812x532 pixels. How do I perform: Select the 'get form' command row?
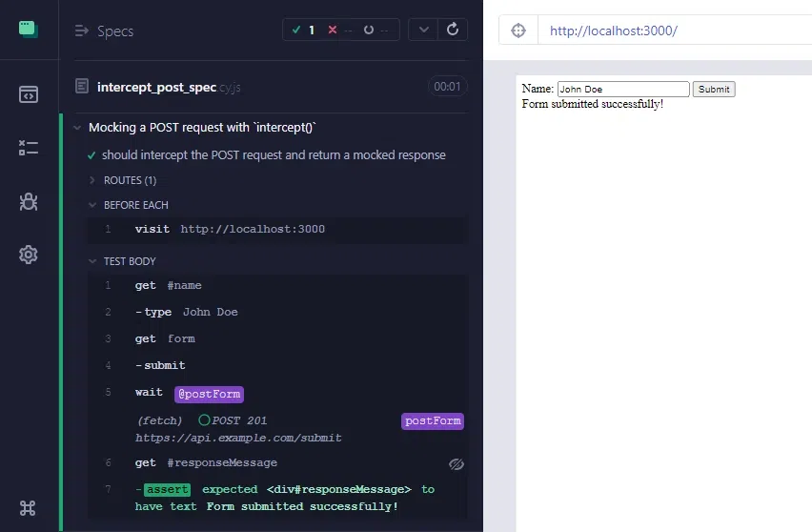coord(277,338)
